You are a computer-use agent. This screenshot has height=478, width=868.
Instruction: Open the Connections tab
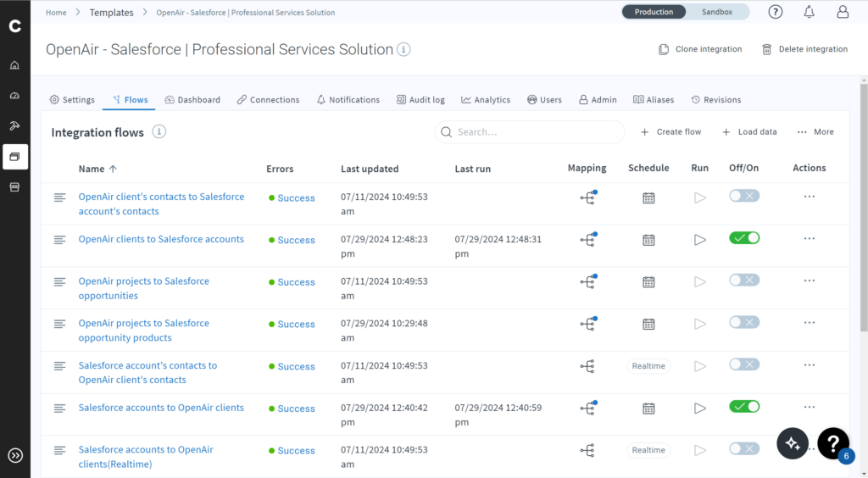[268, 100]
